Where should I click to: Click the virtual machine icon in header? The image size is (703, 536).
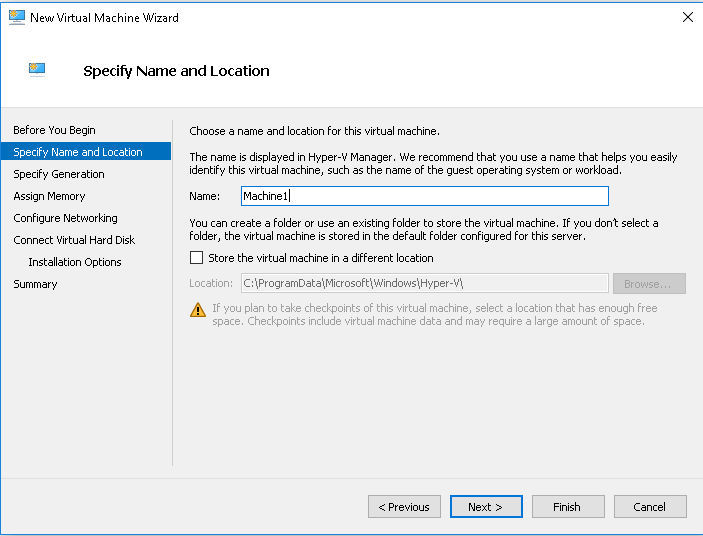pyautogui.click(x=37, y=69)
